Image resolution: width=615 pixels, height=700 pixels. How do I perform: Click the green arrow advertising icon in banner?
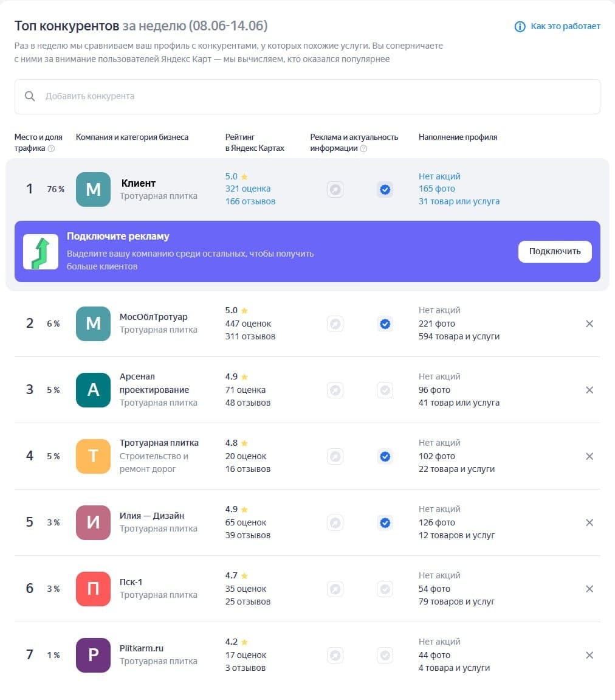tap(41, 252)
